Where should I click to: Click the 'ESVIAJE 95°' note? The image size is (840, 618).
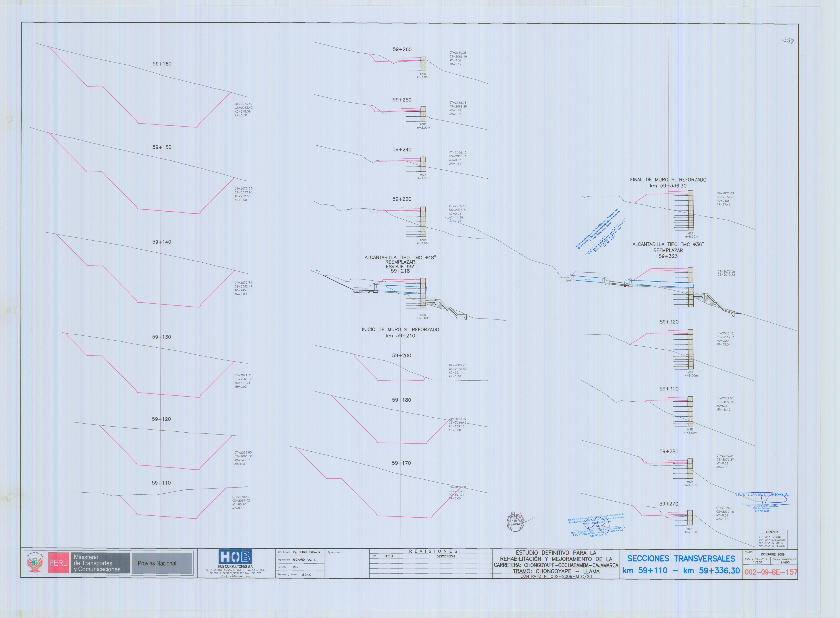pos(400,267)
